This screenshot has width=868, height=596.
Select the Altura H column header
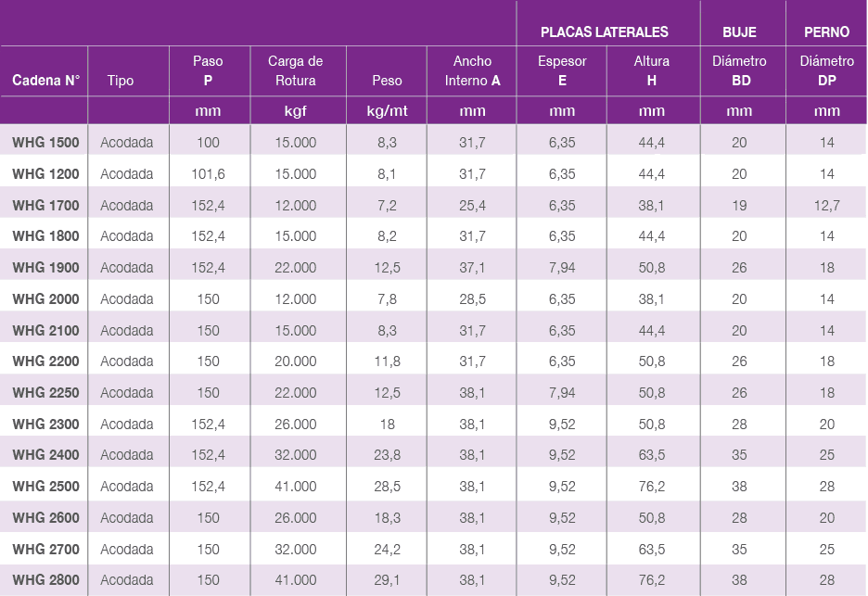[x=652, y=71]
